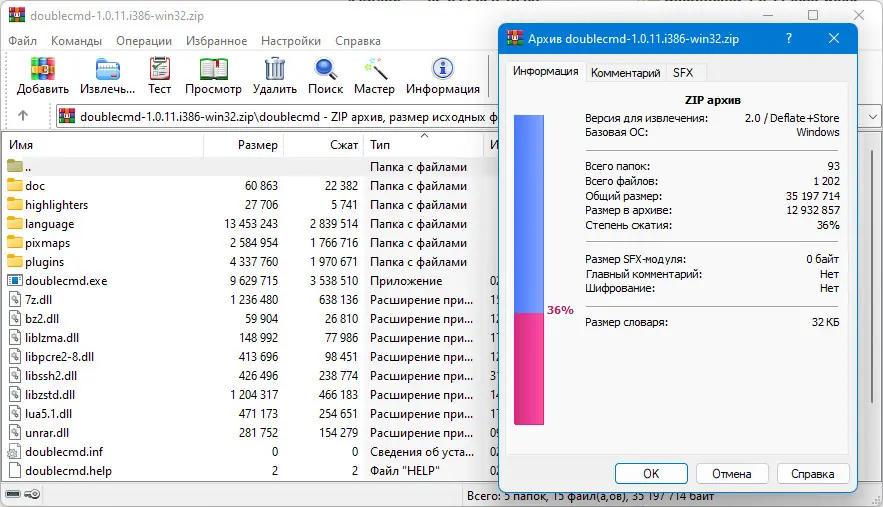This screenshot has height=507, width=883.
Task: Click the size value 9 629 715
Action: coord(254,281)
